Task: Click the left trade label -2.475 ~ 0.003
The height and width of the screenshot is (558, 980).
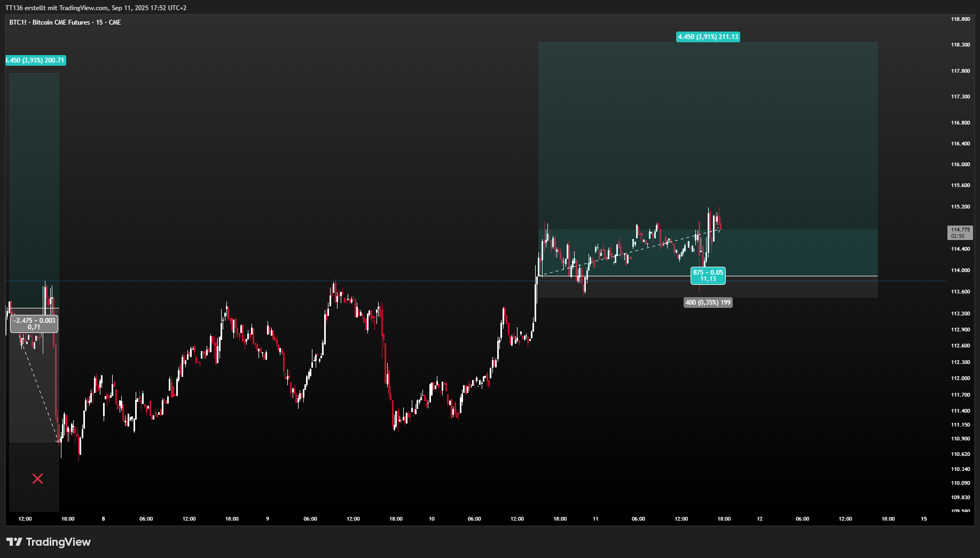Action: pos(34,324)
